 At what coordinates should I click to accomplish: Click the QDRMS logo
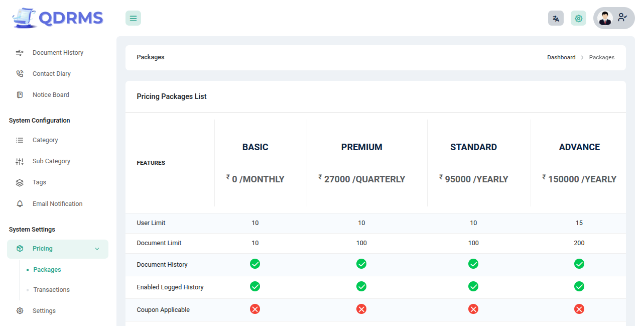click(x=58, y=18)
